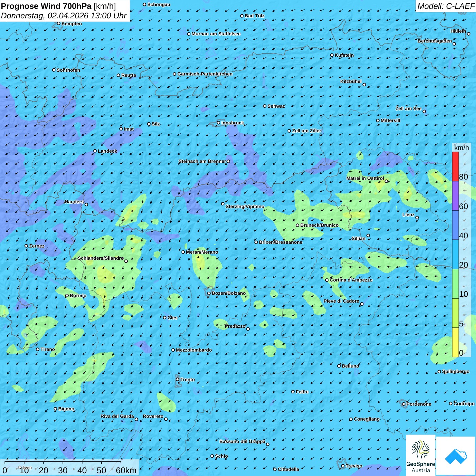Click the 'Schwaz' label

[x=276, y=106]
